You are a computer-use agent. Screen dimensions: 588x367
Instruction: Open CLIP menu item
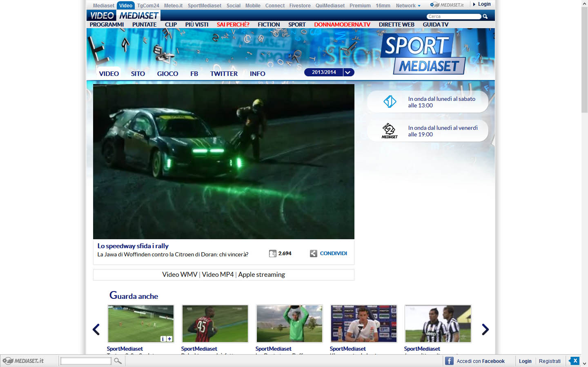[171, 24]
